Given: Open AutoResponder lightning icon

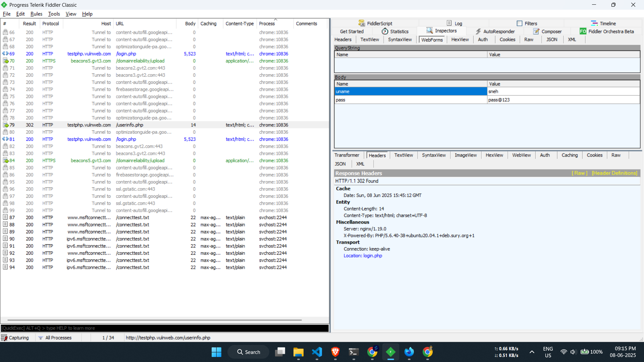Looking at the screenshot, I should click(x=478, y=31).
